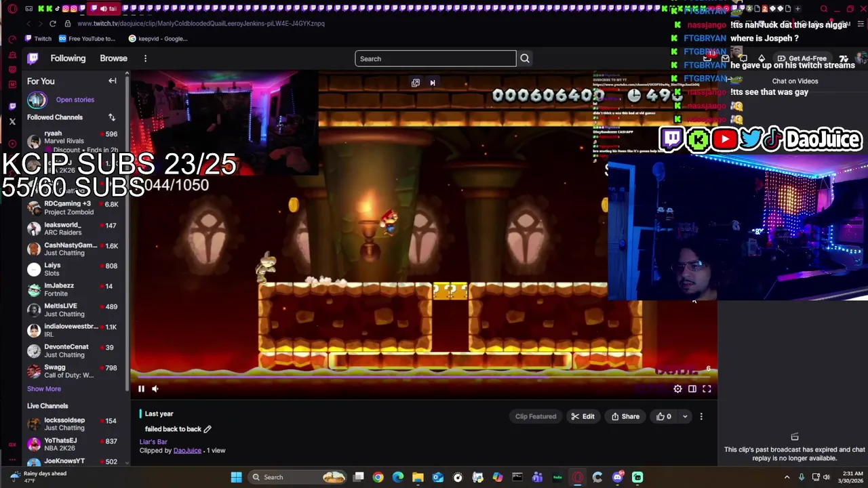
Task: Open Twitch top nav more menu
Action: 145,58
